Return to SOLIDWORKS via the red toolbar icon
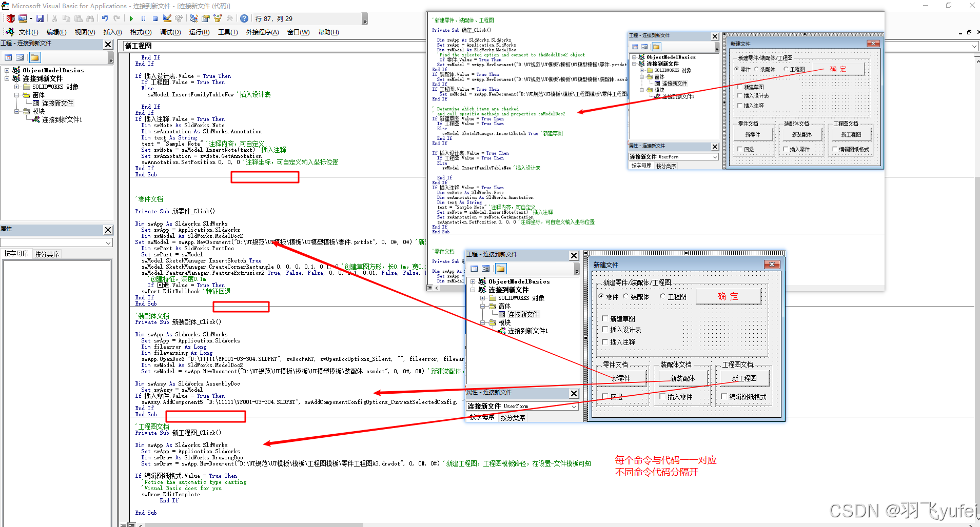Image resolution: width=980 pixels, height=527 pixels. tap(10, 18)
